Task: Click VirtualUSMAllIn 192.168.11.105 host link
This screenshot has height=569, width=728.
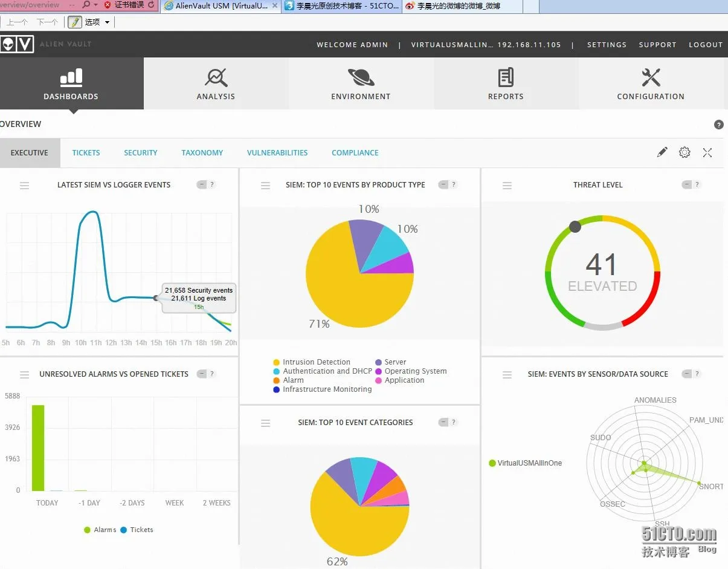Action: tap(486, 45)
